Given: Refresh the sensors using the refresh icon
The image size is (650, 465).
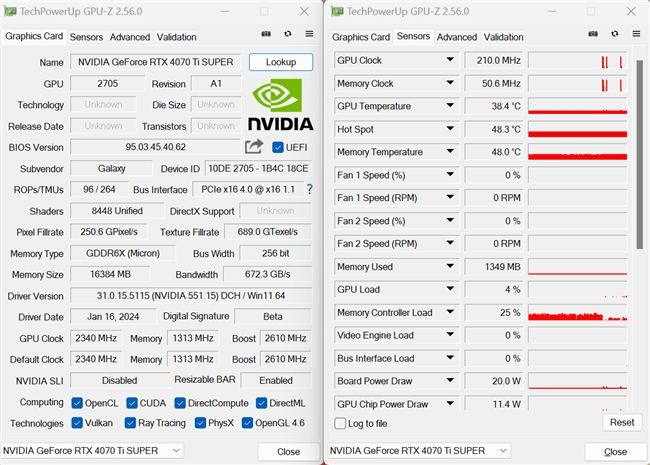Looking at the screenshot, I should [614, 35].
